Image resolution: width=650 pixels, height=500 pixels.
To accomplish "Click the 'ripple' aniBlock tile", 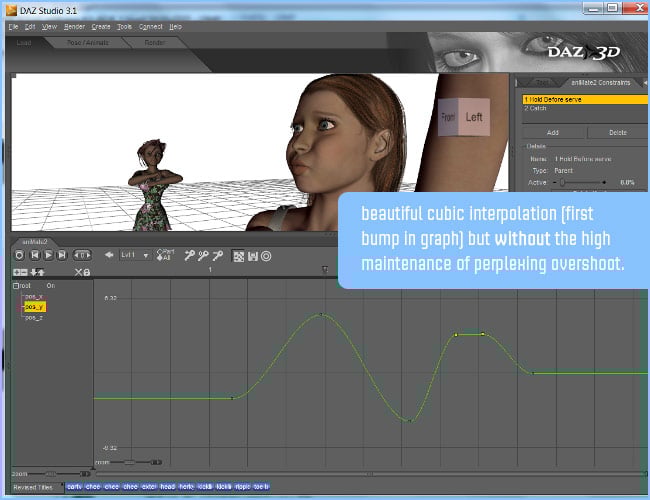I will click(242, 487).
